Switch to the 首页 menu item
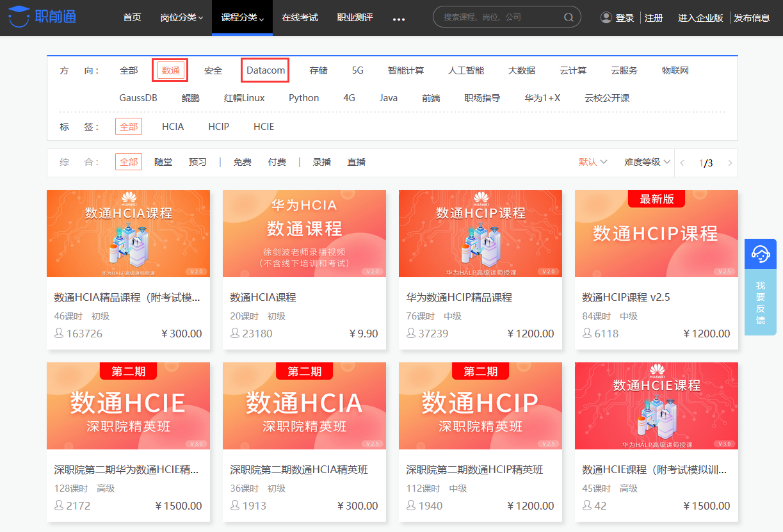783x532 pixels. (132, 17)
